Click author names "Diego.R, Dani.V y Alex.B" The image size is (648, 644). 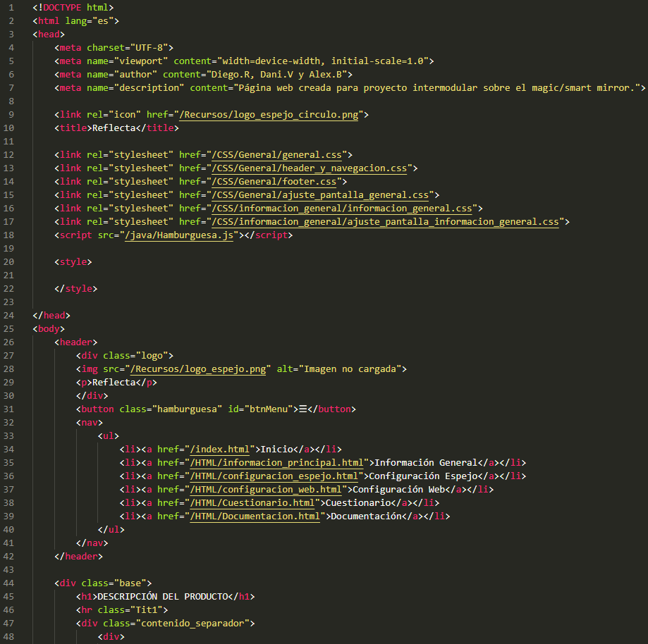276,75
